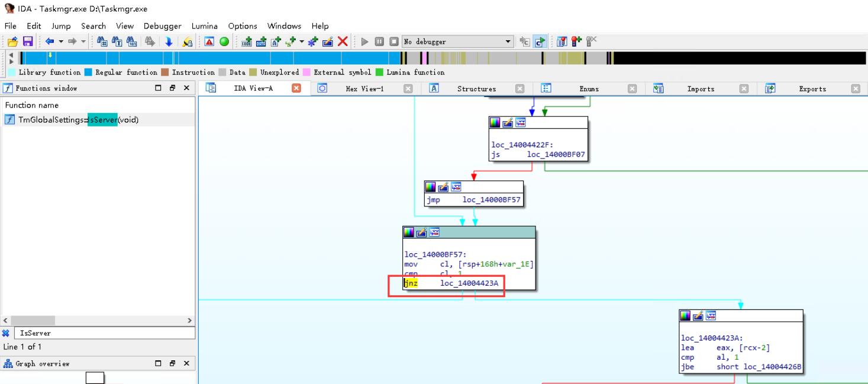Pause the debugger process
868x384 pixels.
point(379,41)
